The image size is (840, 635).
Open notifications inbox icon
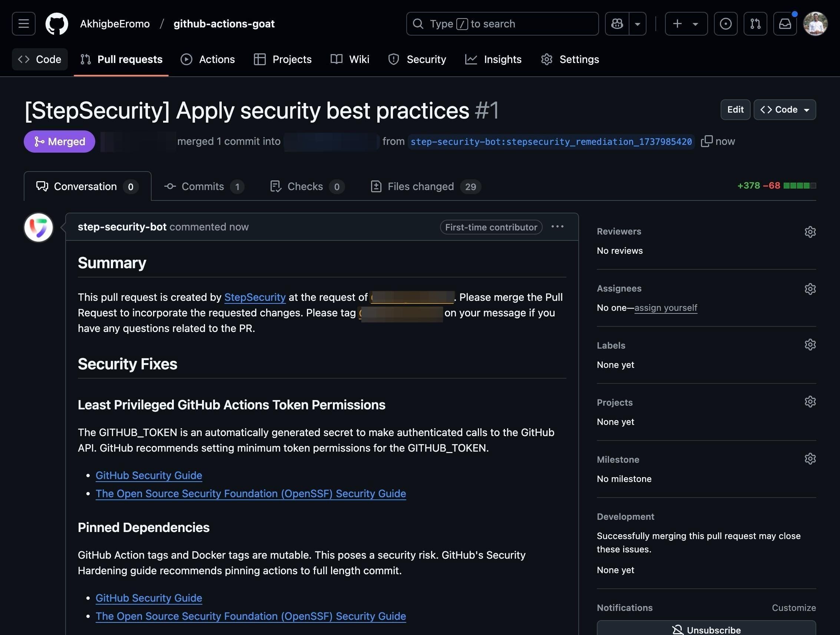point(785,24)
